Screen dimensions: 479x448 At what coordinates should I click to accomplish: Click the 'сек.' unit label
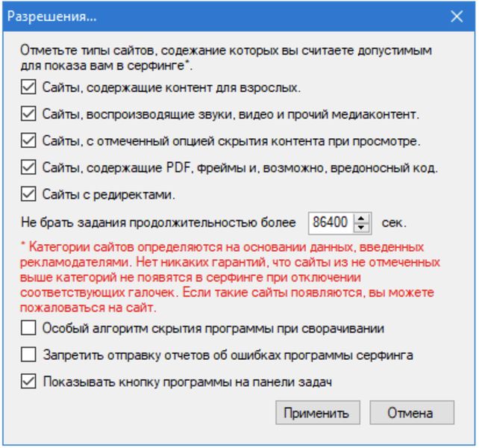tap(394, 223)
